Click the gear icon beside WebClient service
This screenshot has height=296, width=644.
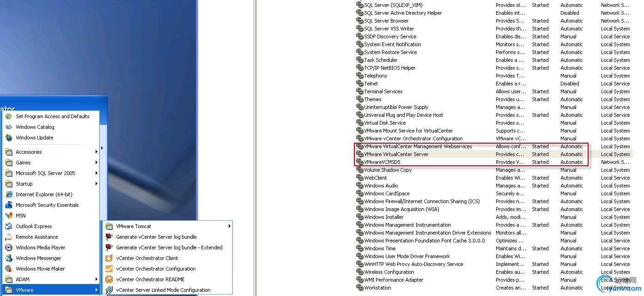[x=360, y=178]
